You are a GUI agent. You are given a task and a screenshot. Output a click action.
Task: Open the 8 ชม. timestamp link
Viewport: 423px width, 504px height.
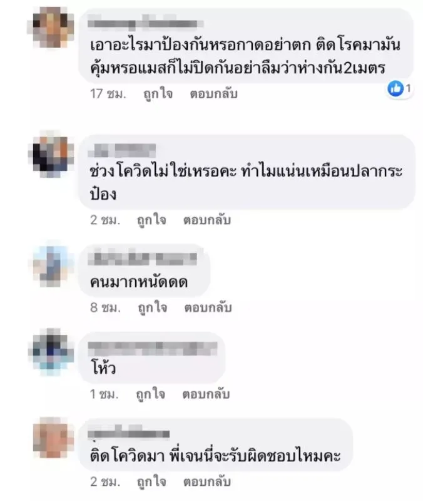105,307
